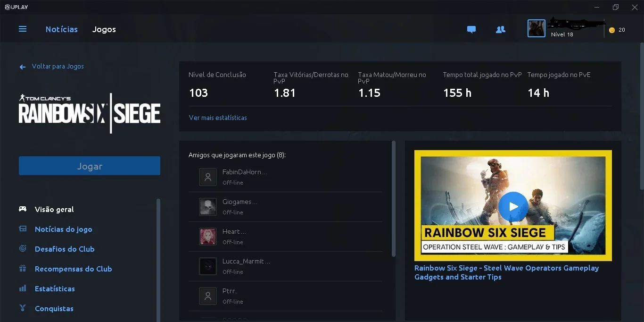Launch game with the Jogar button

click(90, 166)
